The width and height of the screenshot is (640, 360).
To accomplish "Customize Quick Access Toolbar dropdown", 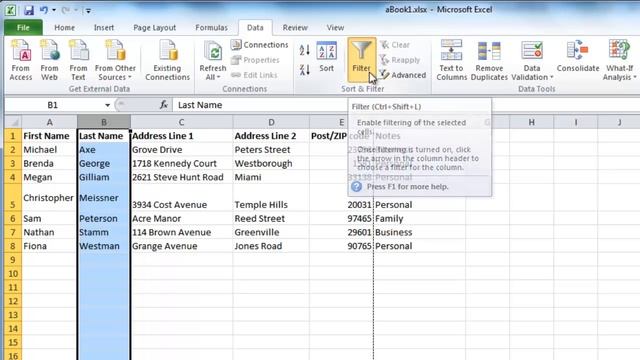I will pos(88,11).
